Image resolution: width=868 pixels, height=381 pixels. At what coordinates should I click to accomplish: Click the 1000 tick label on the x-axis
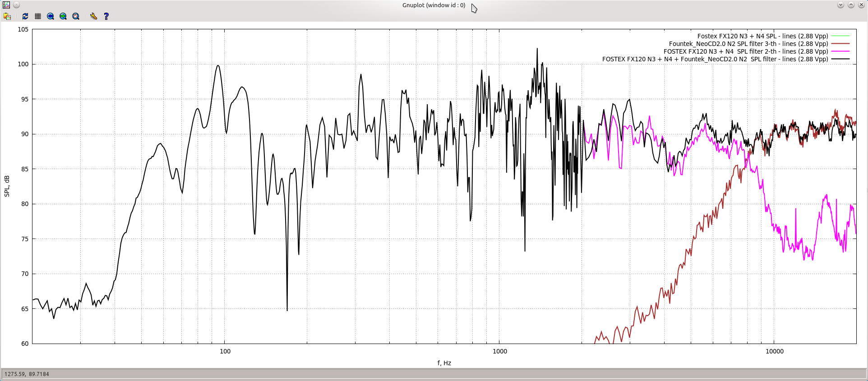[500, 351]
